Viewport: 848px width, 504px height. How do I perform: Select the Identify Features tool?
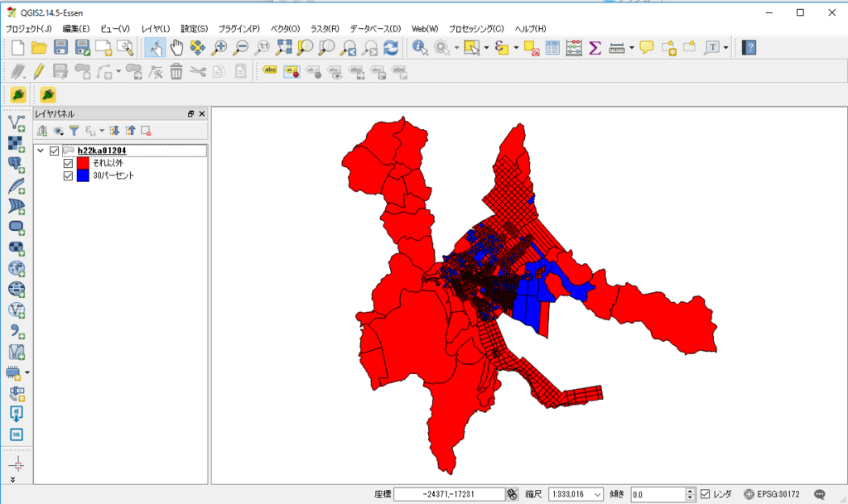[420, 47]
